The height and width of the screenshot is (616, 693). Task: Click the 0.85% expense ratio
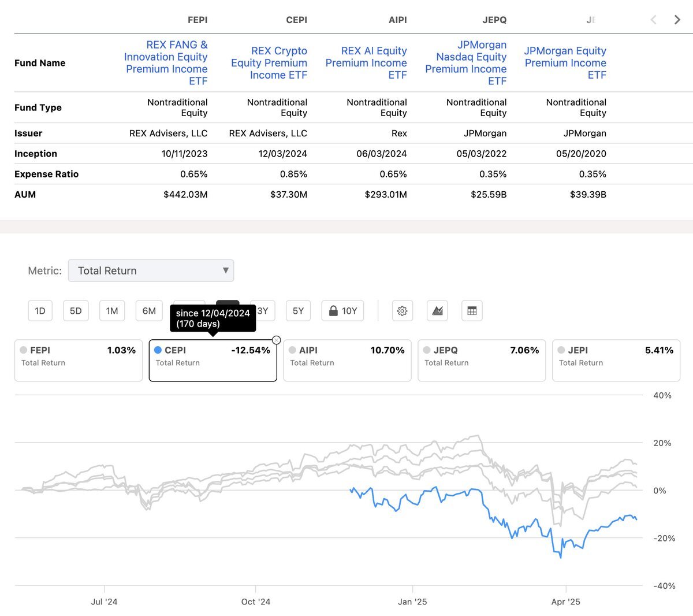click(x=293, y=174)
